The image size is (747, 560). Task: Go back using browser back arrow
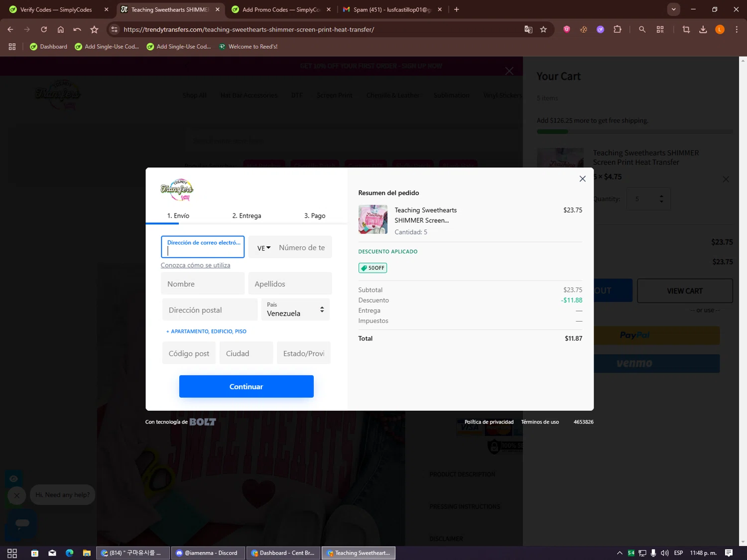coord(10,29)
